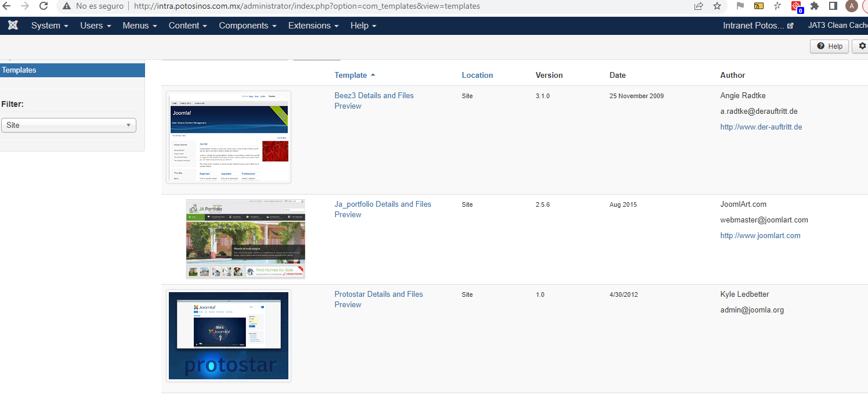
Task: Click the external link icon next to Intranet Potos
Action: 790,26
